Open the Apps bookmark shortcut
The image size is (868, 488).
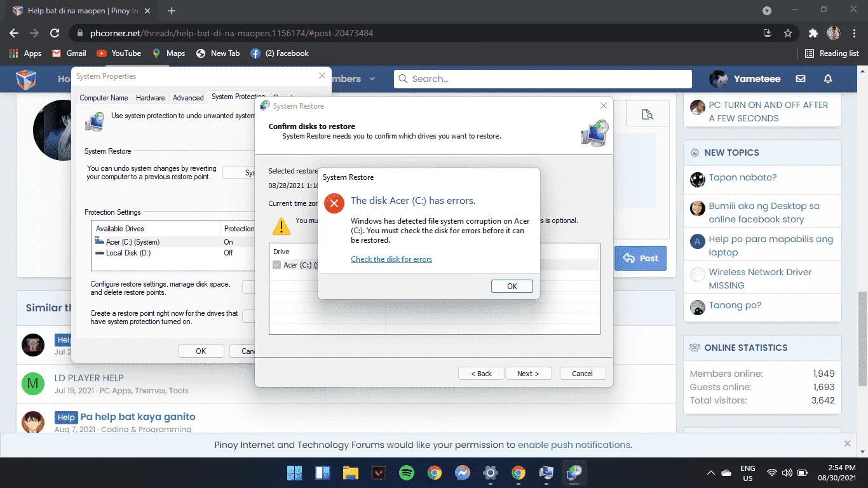25,53
